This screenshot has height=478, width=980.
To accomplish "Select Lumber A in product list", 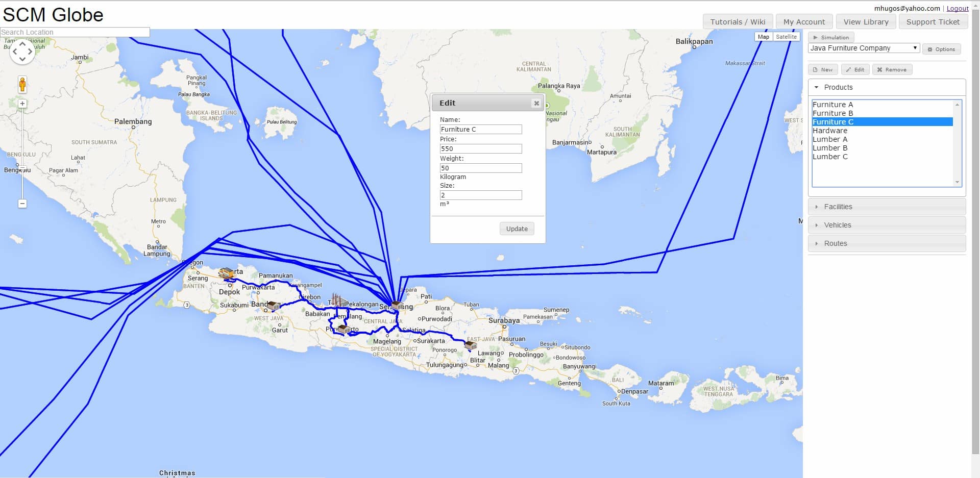I will (x=883, y=139).
